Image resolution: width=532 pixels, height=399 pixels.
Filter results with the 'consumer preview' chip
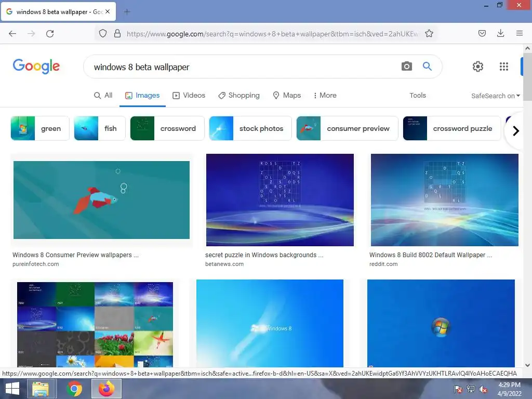[x=347, y=128]
